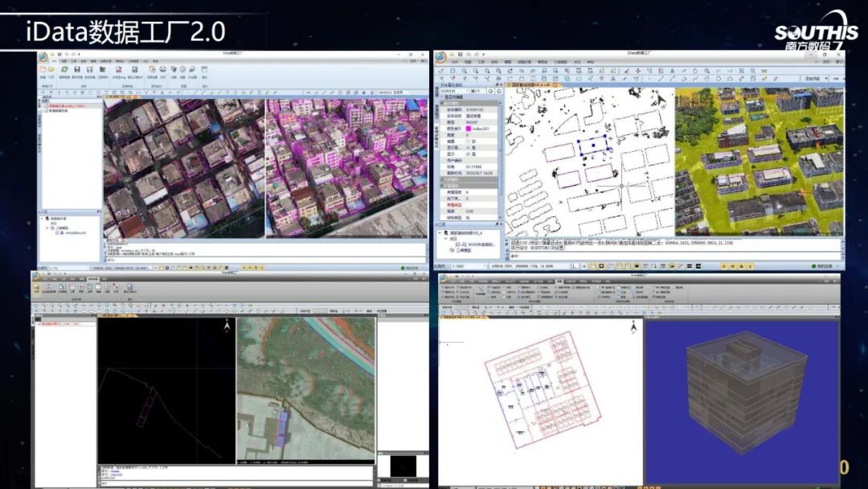Click the printer icon in rooftop window ribbon
Image resolution: width=868 pixels, height=489 pixels.
click(162, 68)
